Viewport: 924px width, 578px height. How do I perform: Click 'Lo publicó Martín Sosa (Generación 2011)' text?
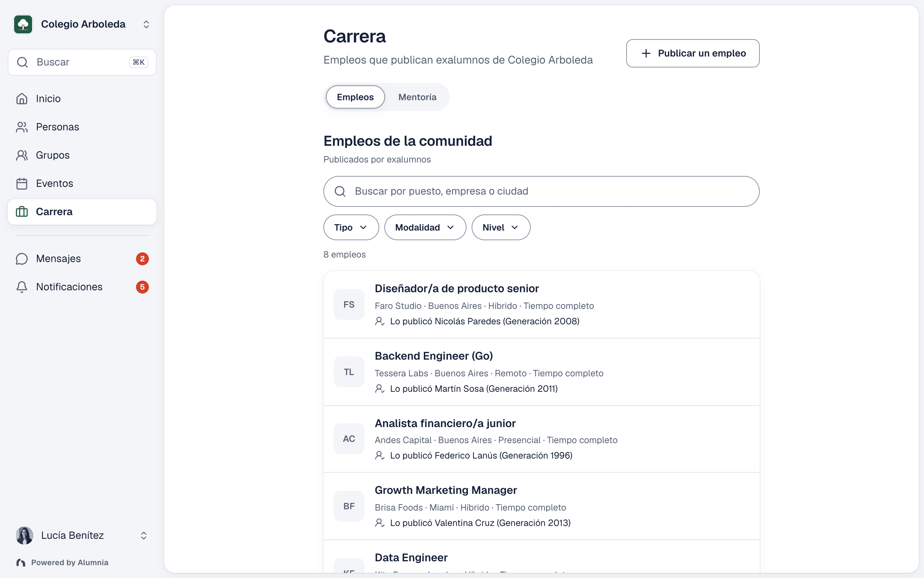[x=474, y=389]
